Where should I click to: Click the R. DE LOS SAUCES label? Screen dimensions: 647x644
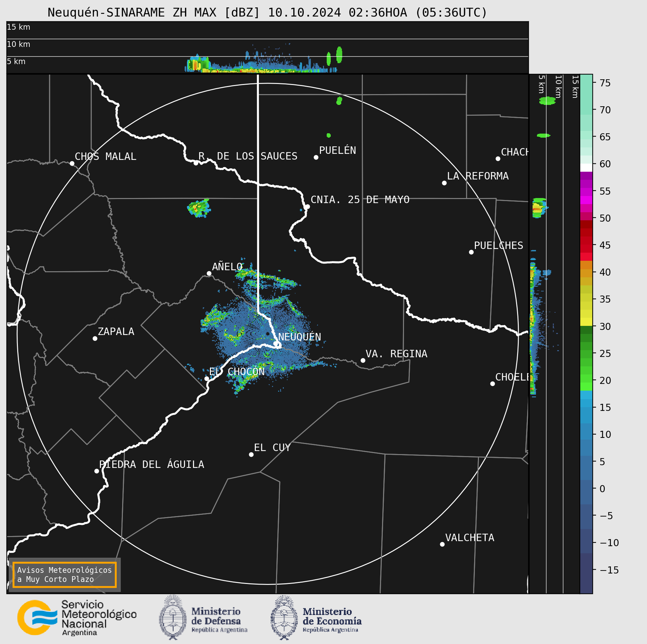248,156
